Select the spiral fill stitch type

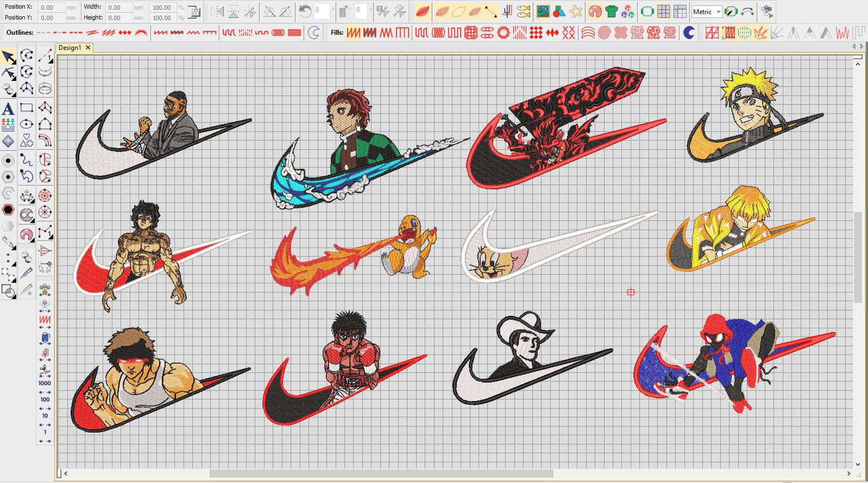tap(604, 33)
